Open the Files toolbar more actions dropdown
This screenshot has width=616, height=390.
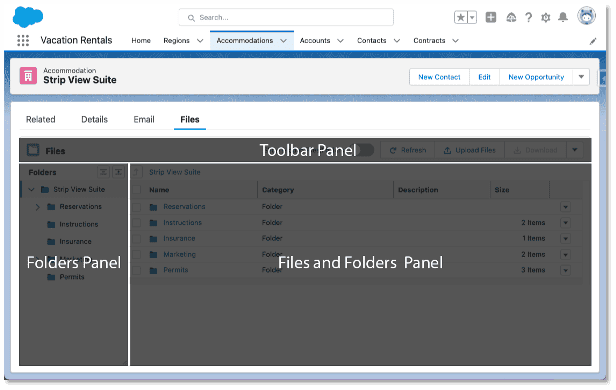click(x=575, y=150)
